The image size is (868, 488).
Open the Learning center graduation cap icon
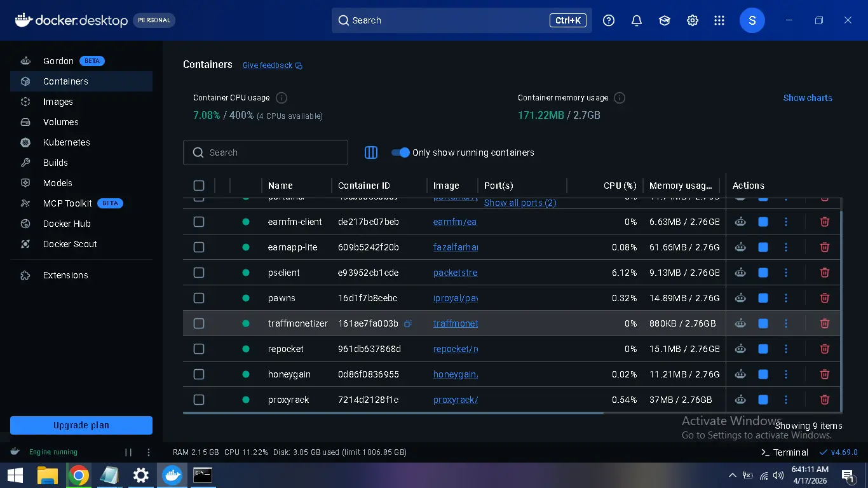click(665, 20)
